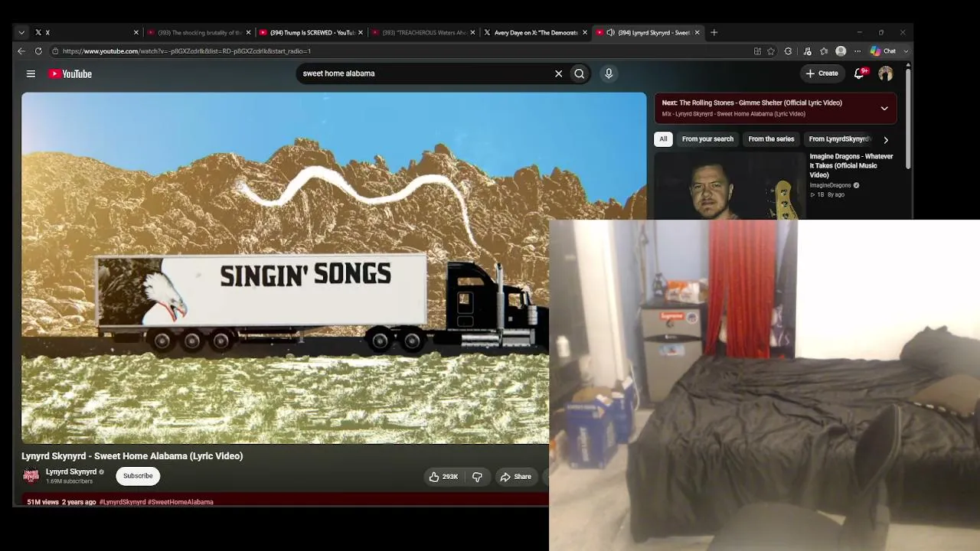Open the Create menu button
This screenshot has height=551, width=980.
(x=822, y=73)
